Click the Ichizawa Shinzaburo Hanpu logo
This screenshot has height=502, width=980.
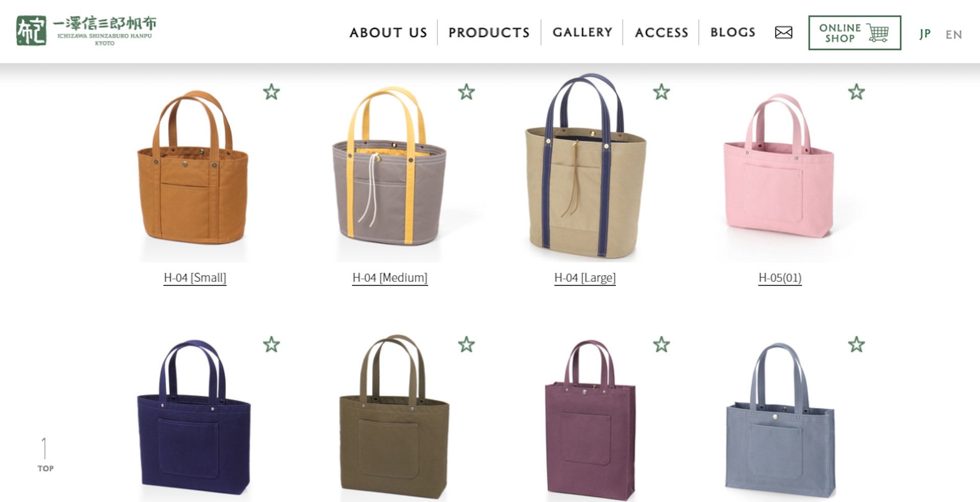86,31
